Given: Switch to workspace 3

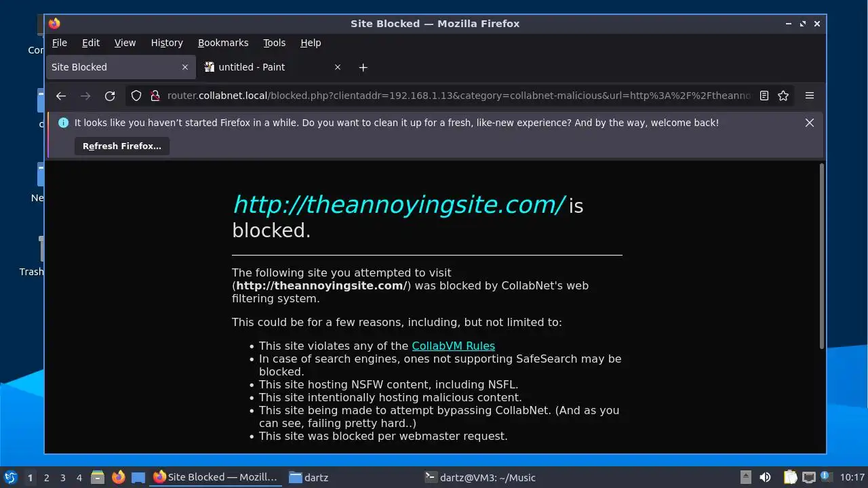Looking at the screenshot, I should pos(62,478).
